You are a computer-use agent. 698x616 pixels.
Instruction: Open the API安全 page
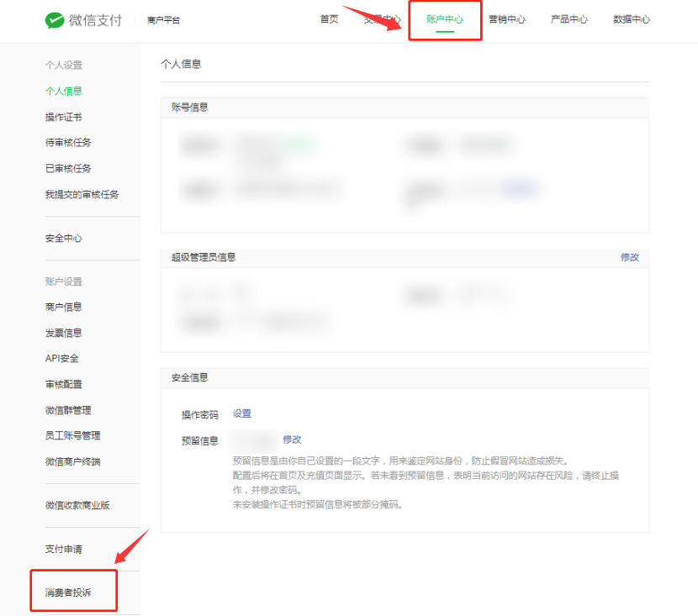point(62,358)
